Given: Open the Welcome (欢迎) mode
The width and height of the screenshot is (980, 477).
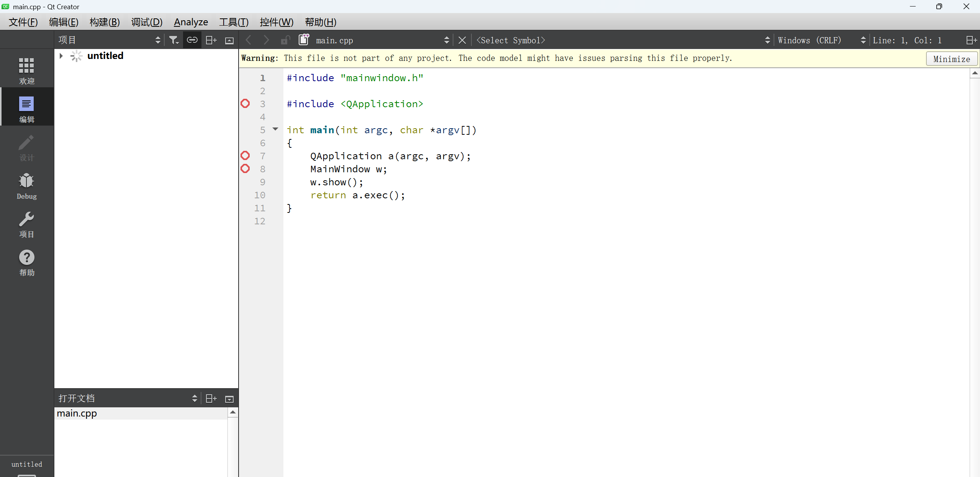Looking at the screenshot, I should point(26,70).
